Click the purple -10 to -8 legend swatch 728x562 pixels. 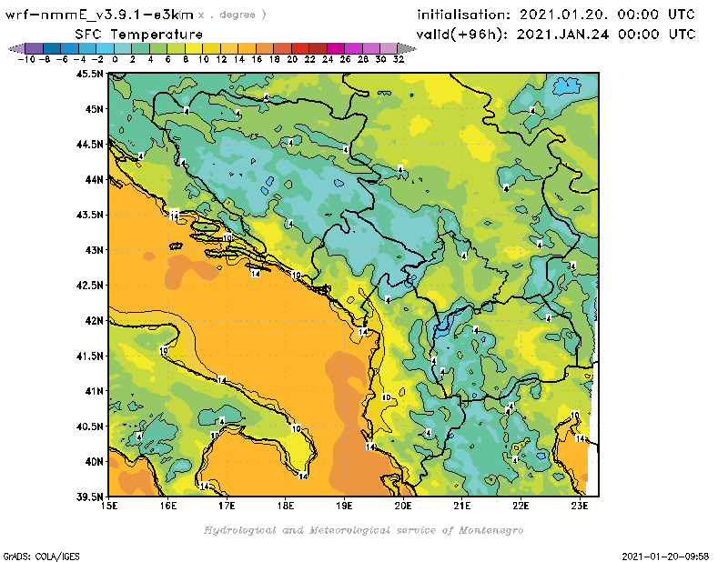35,48
